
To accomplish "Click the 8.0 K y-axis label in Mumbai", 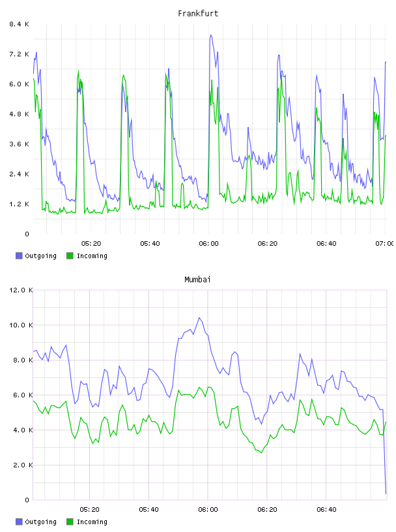I will click(23, 360).
